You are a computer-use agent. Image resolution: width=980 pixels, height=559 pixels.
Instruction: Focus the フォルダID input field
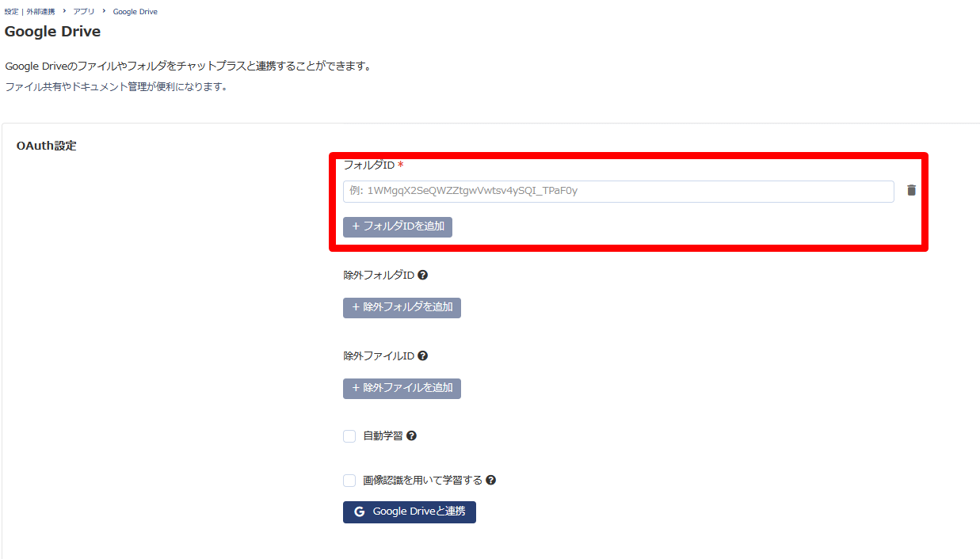pyautogui.click(x=619, y=192)
